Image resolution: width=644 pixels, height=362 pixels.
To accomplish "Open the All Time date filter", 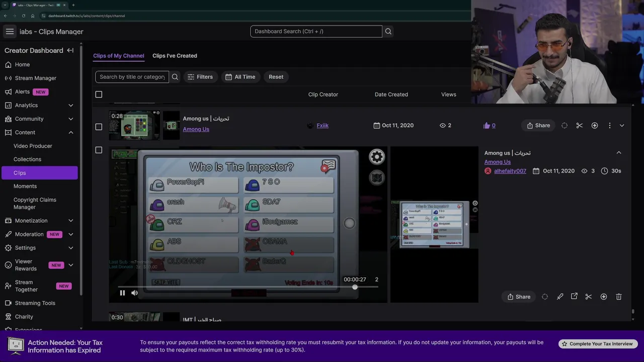I will (x=240, y=77).
